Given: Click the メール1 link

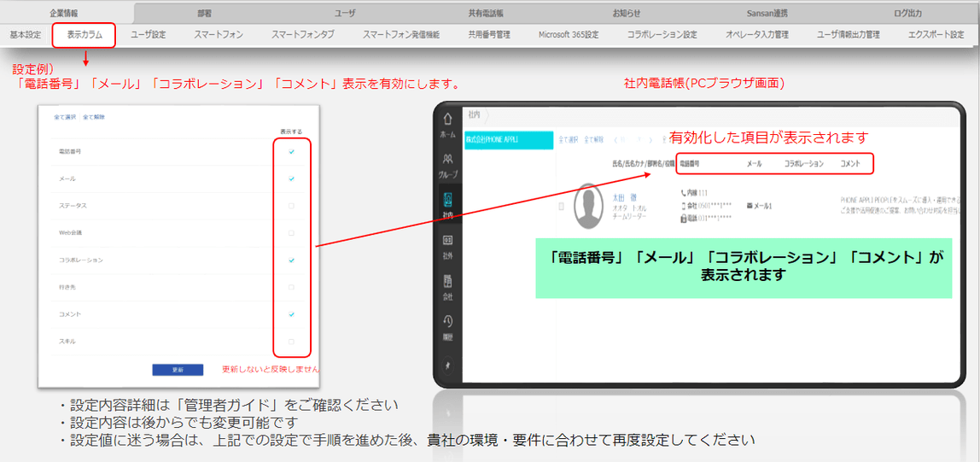Looking at the screenshot, I should point(763,206).
